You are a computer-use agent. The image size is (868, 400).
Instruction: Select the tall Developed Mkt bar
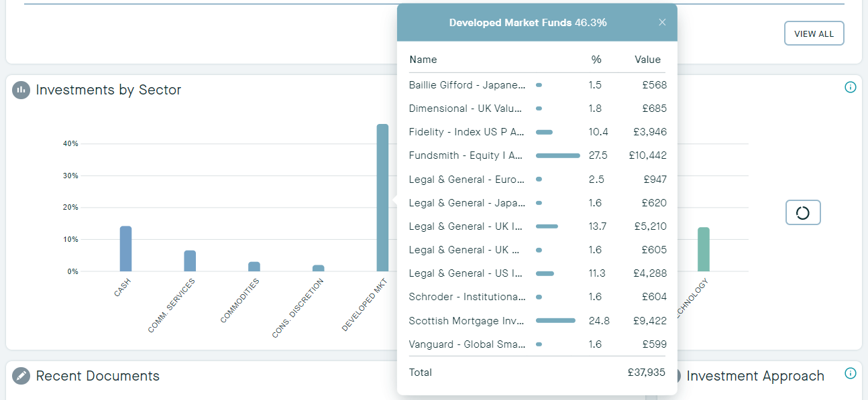[382, 198]
